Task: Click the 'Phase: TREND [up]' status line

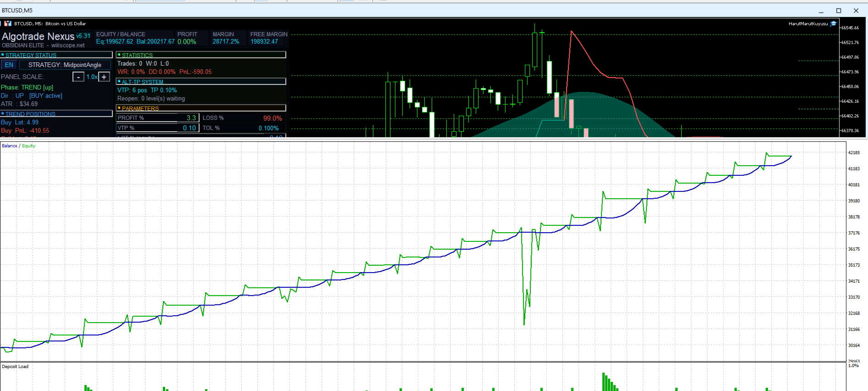Action: [27, 88]
